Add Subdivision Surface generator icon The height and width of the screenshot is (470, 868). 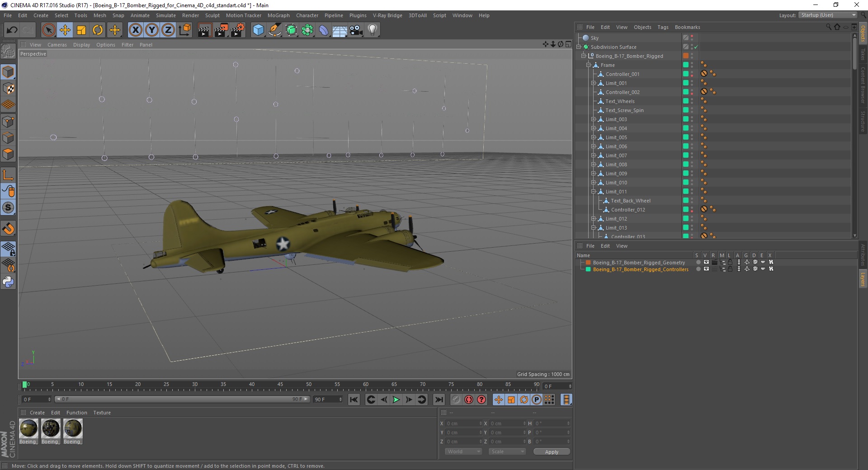tap(291, 30)
